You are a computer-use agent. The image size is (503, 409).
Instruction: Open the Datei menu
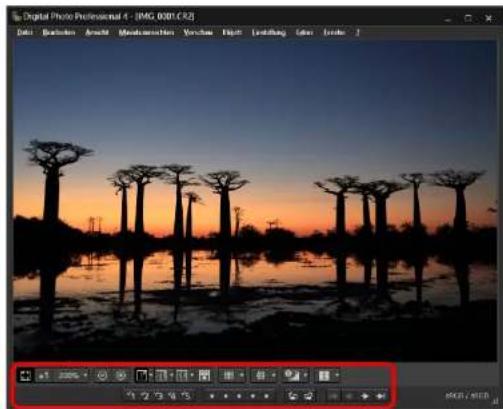click(25, 32)
